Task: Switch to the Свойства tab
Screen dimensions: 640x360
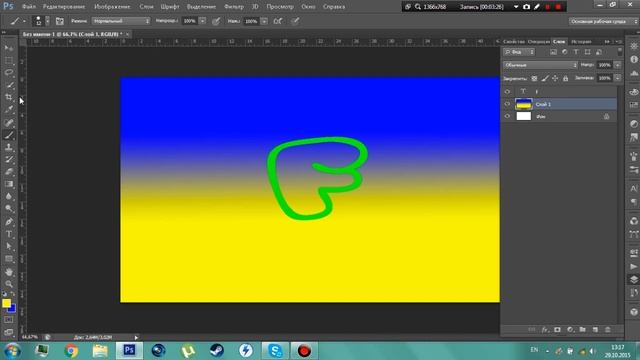Action: click(514, 42)
